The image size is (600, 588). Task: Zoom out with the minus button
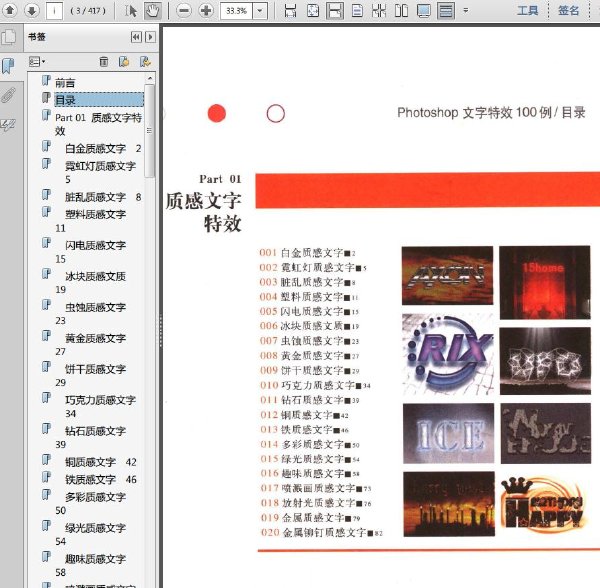(x=184, y=11)
